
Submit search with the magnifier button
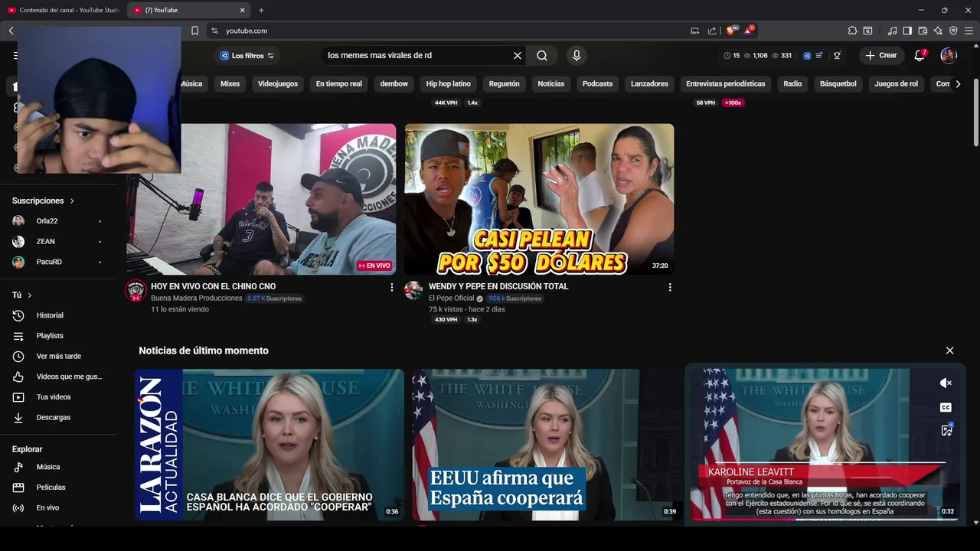click(x=542, y=55)
